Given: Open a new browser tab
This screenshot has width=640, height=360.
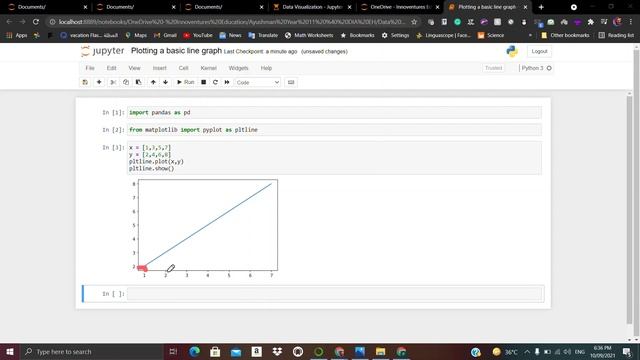Looking at the screenshot, I should 541,7.
